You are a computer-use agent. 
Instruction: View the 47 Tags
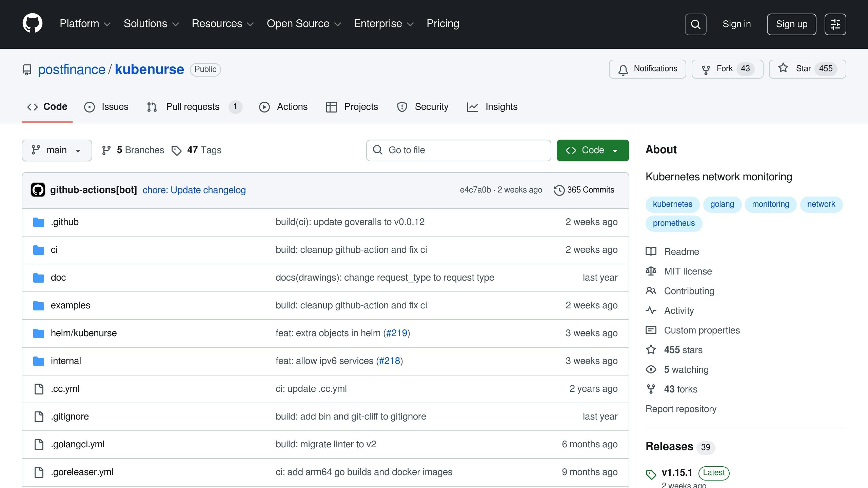[196, 150]
